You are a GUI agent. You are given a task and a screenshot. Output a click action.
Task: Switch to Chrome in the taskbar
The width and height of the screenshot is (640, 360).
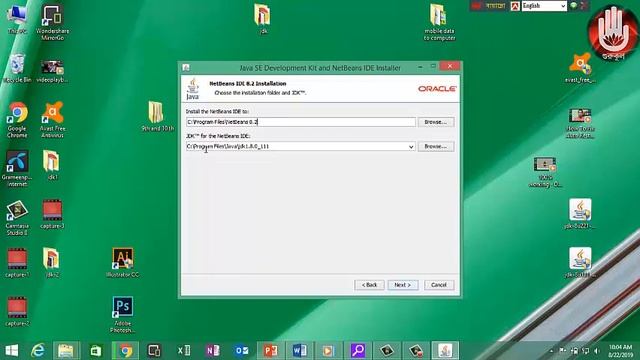pyautogui.click(x=125, y=351)
